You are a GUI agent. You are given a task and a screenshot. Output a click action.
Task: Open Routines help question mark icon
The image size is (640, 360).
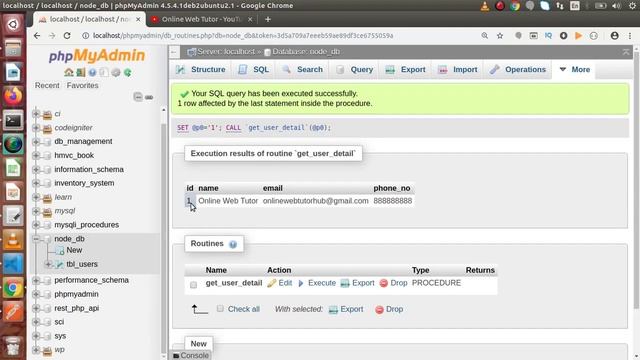point(233,244)
